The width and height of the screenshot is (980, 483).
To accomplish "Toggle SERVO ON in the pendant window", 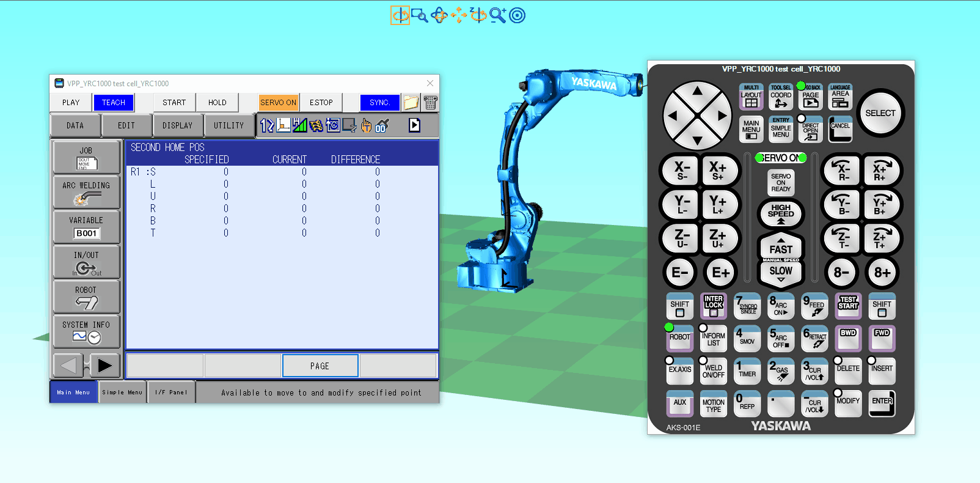I will [x=279, y=103].
